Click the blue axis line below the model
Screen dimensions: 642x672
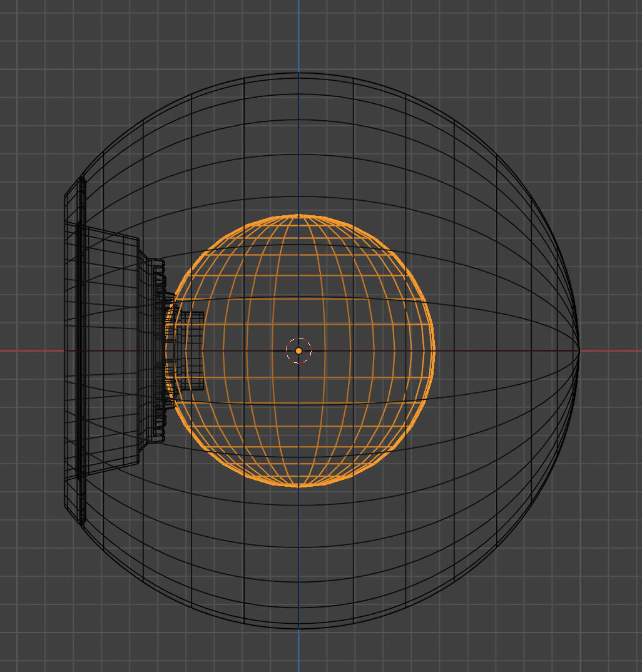298,651
